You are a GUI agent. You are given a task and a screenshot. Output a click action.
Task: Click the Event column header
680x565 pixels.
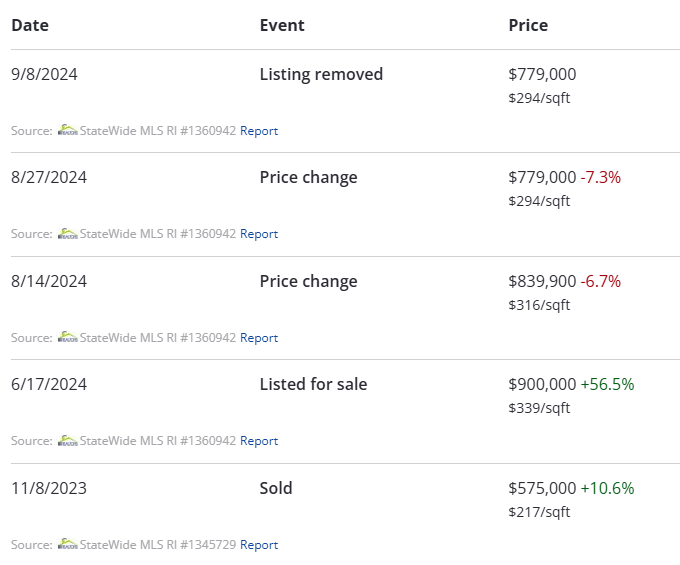click(282, 25)
